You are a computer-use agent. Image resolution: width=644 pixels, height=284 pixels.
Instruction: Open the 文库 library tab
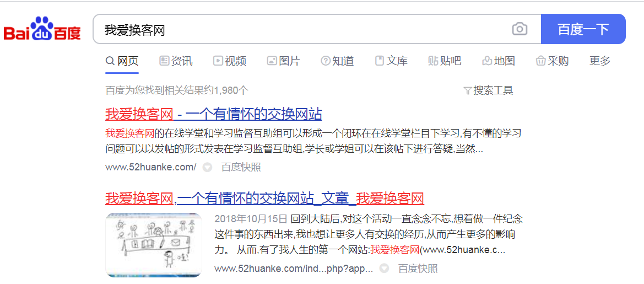[x=391, y=61]
